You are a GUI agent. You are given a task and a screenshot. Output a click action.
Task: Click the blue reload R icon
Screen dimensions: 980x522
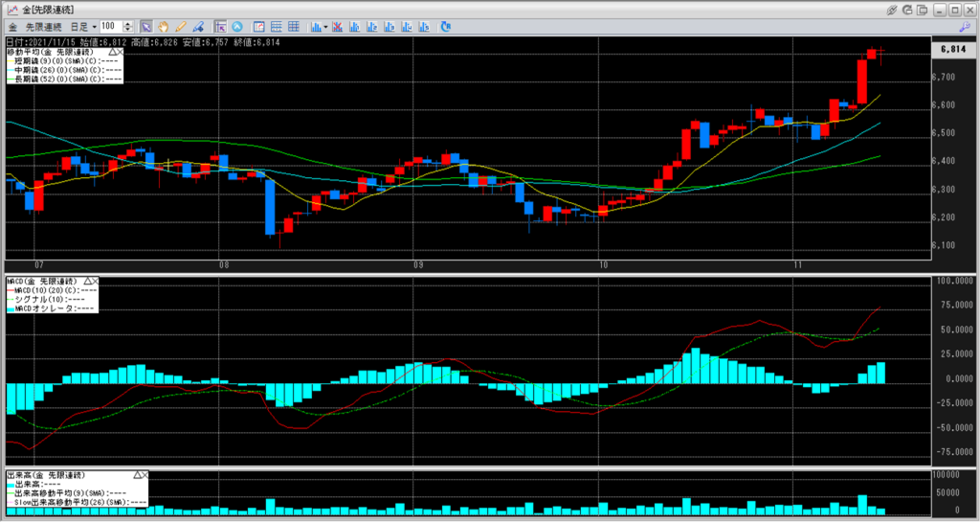[x=446, y=27]
